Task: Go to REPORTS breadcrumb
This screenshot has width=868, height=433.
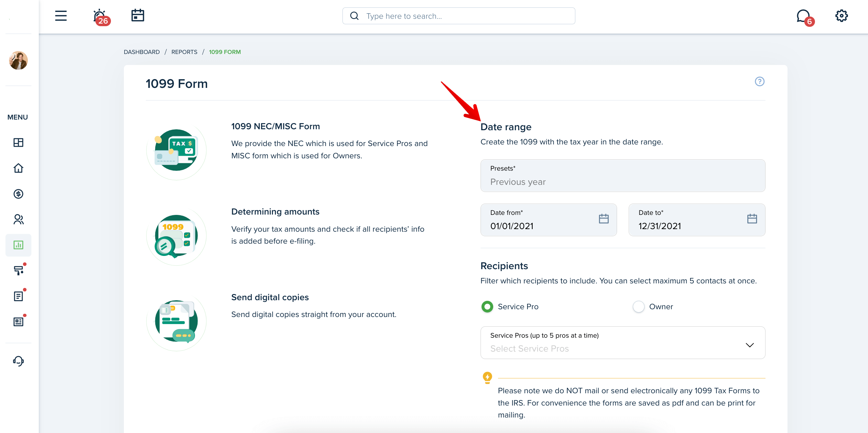Action: point(184,52)
